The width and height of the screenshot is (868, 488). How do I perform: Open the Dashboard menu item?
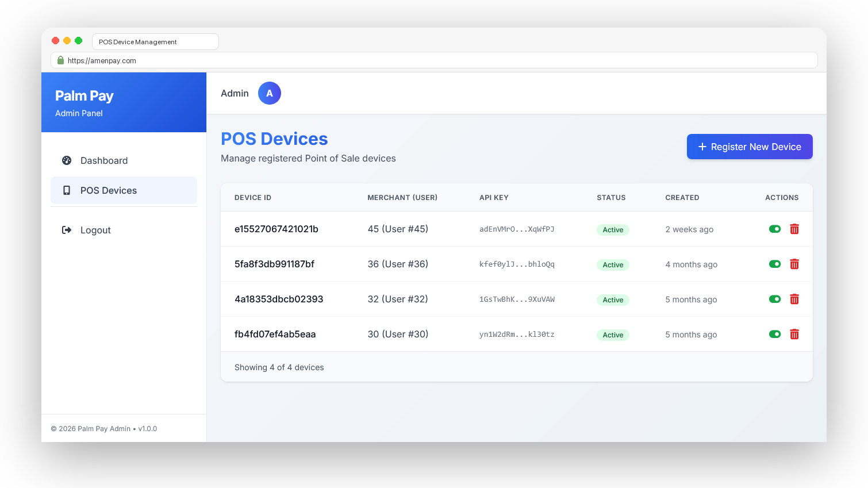[x=124, y=160]
